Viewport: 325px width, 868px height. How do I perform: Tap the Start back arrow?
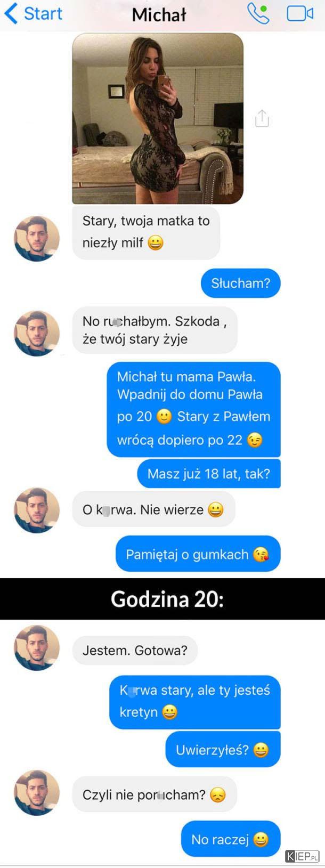[x=11, y=13]
